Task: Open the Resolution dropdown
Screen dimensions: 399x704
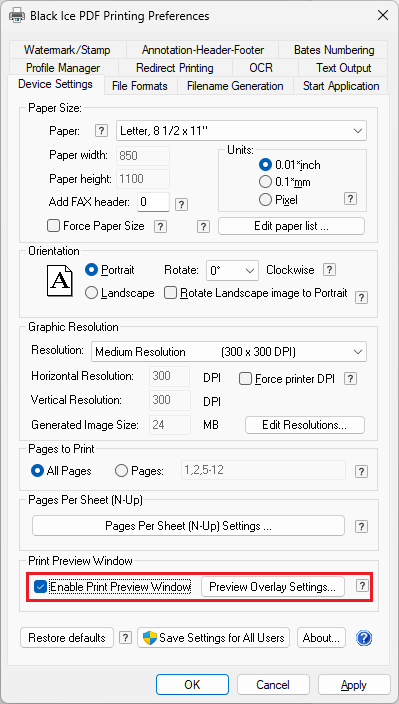Action: click(x=228, y=352)
